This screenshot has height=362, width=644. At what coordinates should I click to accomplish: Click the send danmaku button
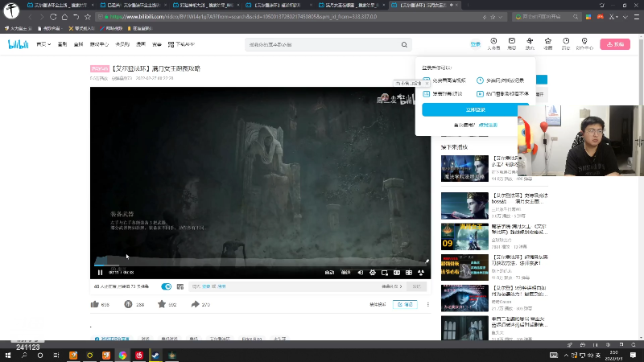pyautogui.click(x=416, y=286)
